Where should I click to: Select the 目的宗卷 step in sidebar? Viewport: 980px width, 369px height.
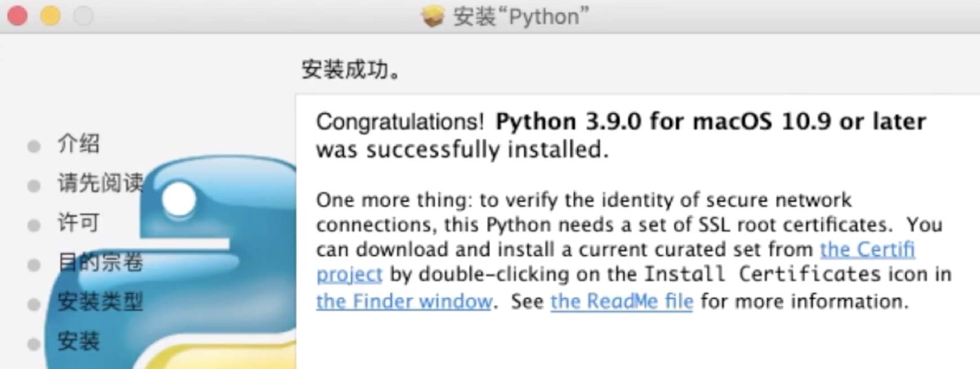pos(100,262)
